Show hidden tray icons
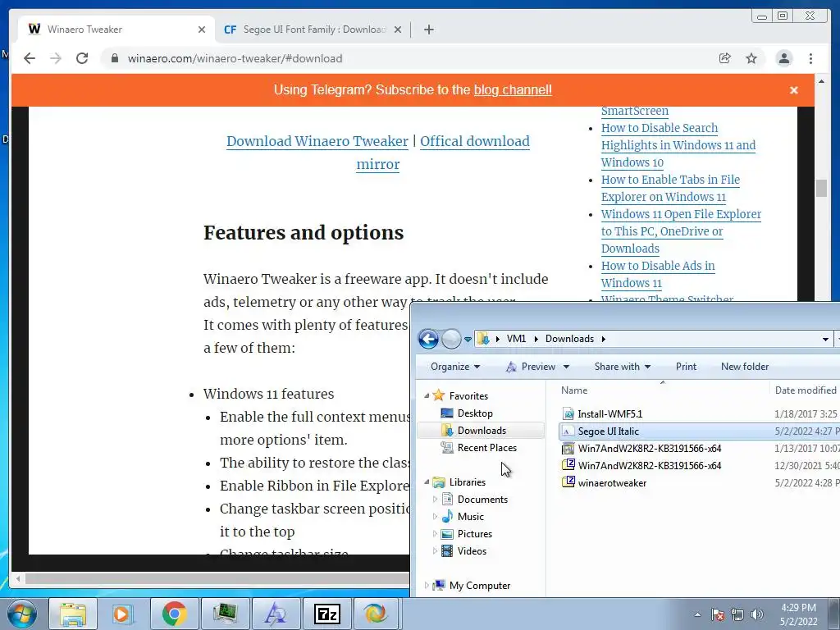This screenshot has width=840, height=630. point(697,614)
